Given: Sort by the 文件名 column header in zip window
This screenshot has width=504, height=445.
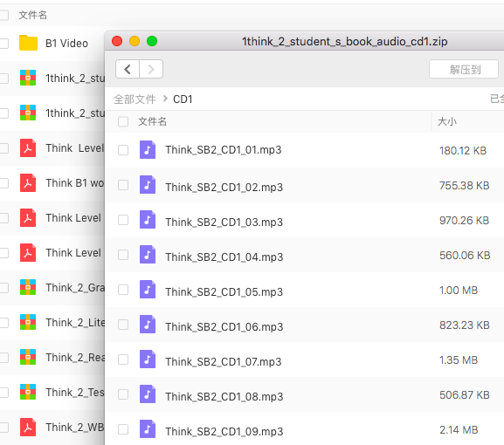Looking at the screenshot, I should tap(152, 121).
